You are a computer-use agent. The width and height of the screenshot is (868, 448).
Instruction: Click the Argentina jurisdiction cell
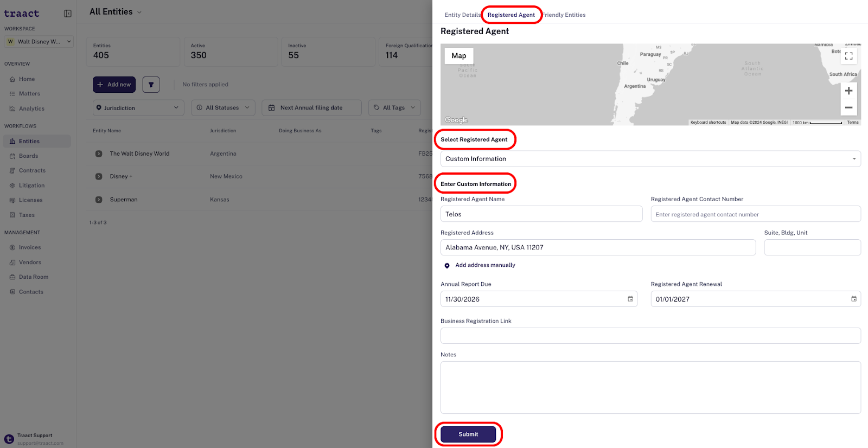[223, 154]
